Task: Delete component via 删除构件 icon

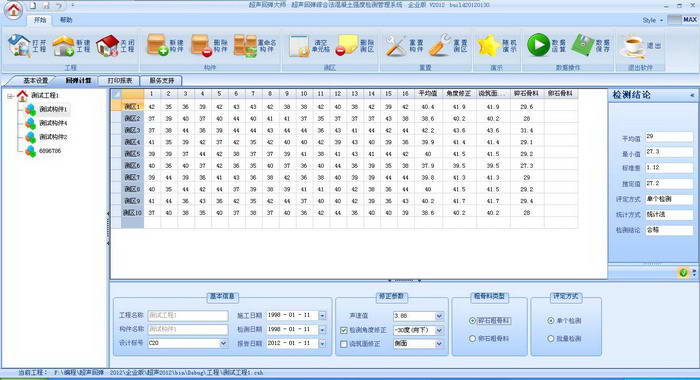Action: (x=201, y=45)
